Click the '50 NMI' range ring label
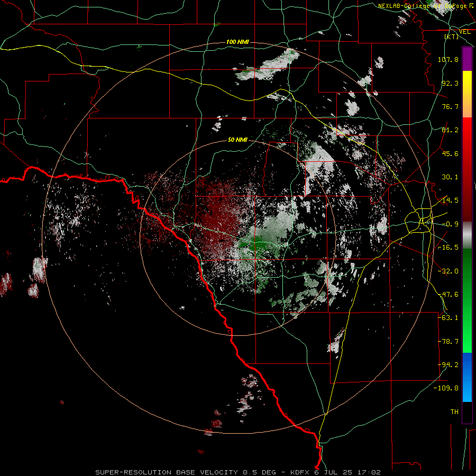 click(x=237, y=140)
